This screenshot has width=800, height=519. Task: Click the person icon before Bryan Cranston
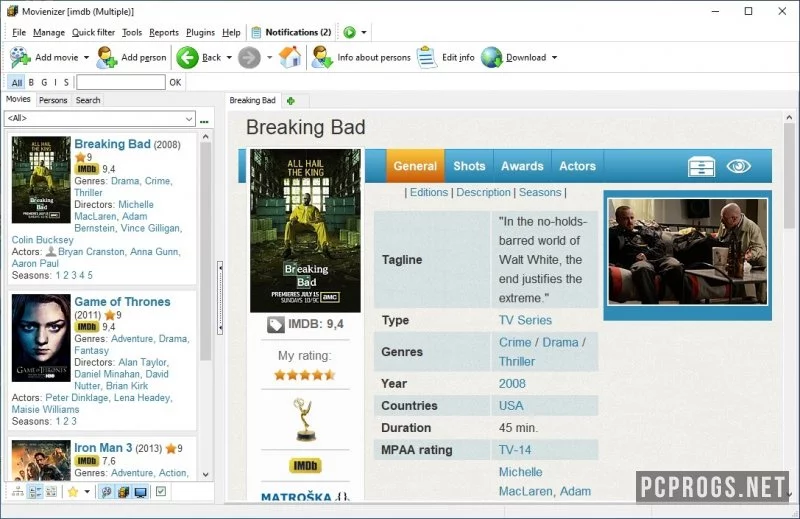(51, 252)
